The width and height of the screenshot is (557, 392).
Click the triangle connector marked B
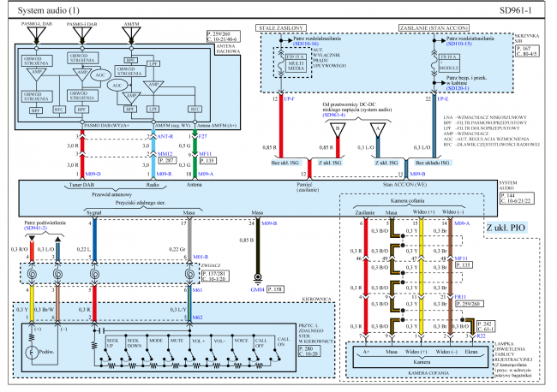[338, 130]
